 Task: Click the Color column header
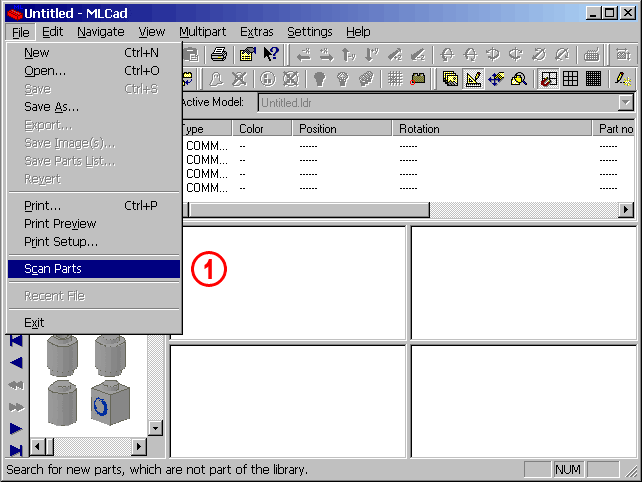click(262, 129)
